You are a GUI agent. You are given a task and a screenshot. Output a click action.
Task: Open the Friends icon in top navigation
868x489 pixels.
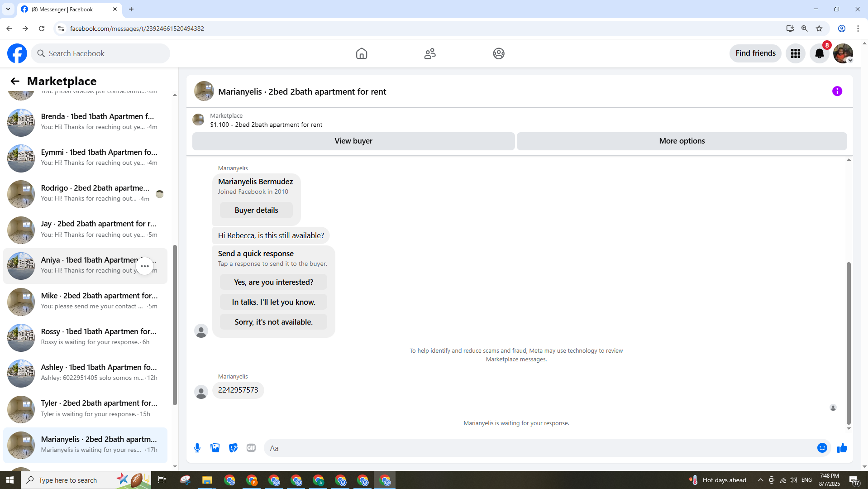pos(430,53)
